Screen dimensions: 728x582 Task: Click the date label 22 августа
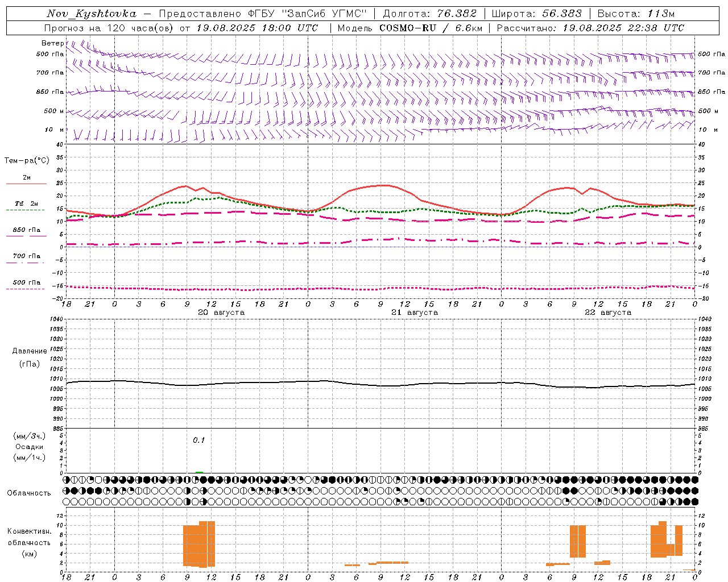(608, 313)
